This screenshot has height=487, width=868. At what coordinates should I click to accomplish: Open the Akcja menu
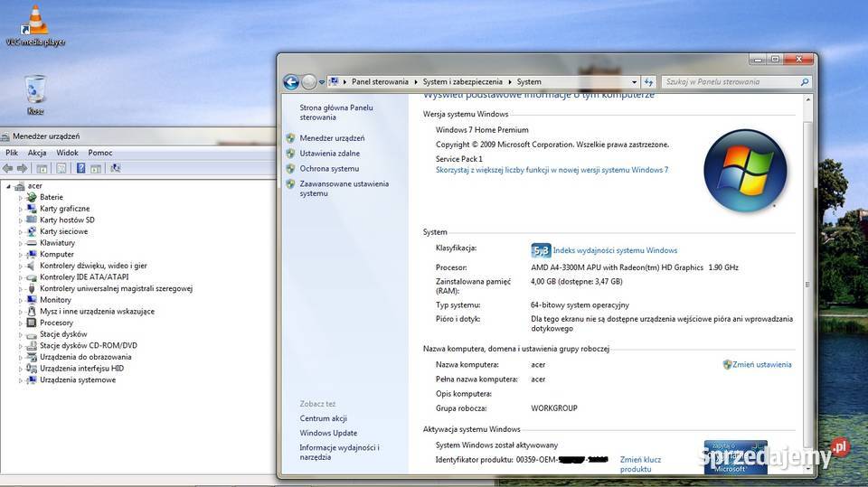click(36, 153)
